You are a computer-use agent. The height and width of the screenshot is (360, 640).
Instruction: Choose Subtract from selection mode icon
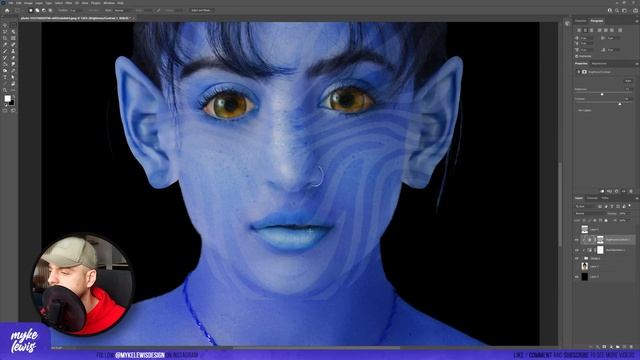pos(44,10)
